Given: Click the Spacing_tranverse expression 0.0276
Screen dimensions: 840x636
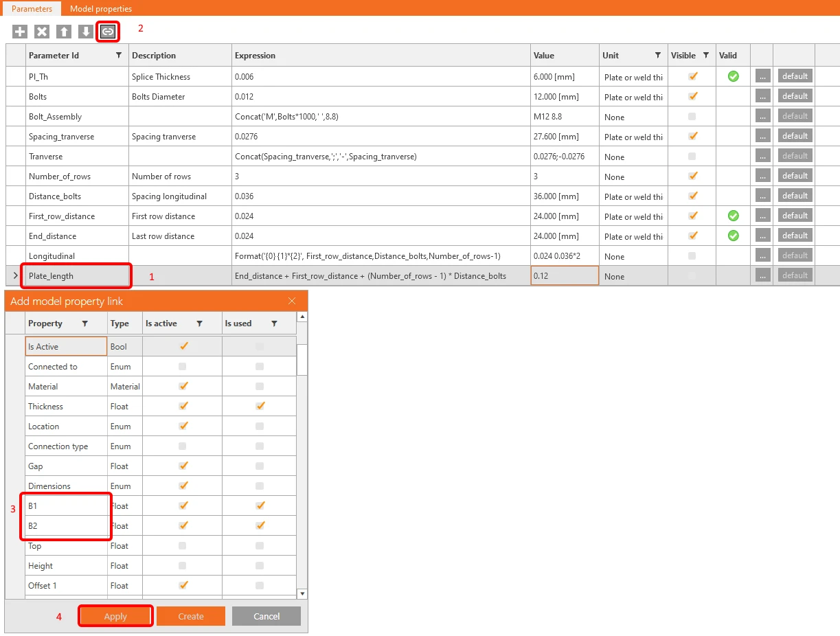Looking at the screenshot, I should [381, 136].
